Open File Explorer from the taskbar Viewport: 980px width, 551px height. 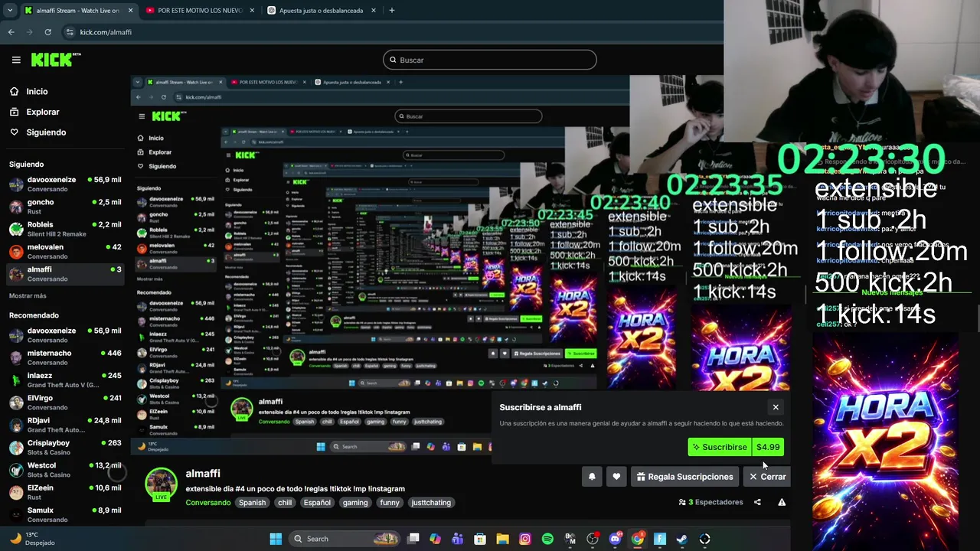click(502, 539)
